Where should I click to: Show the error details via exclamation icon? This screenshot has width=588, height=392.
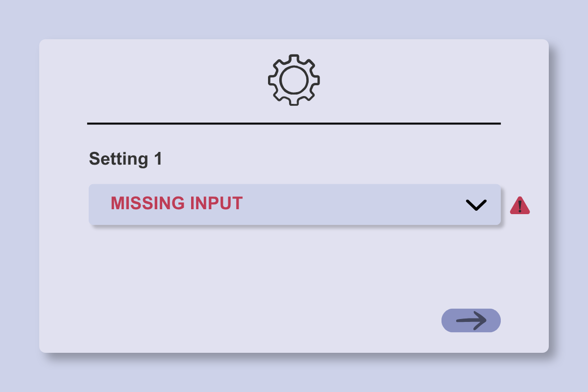pos(520,205)
